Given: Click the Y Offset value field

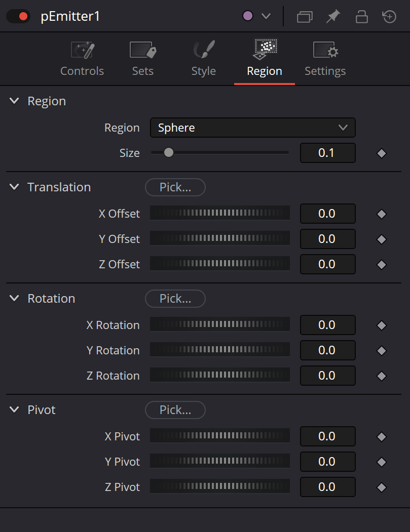Looking at the screenshot, I should [328, 239].
